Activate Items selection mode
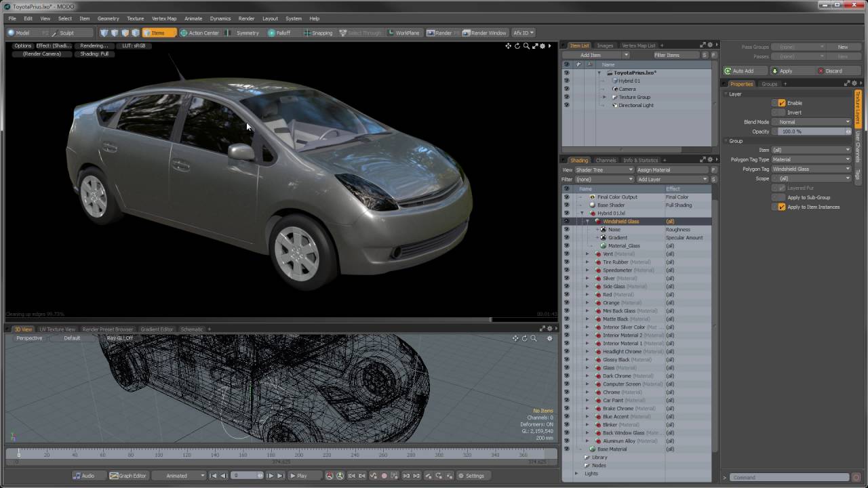Viewport: 868px width, 488px height. pos(159,33)
